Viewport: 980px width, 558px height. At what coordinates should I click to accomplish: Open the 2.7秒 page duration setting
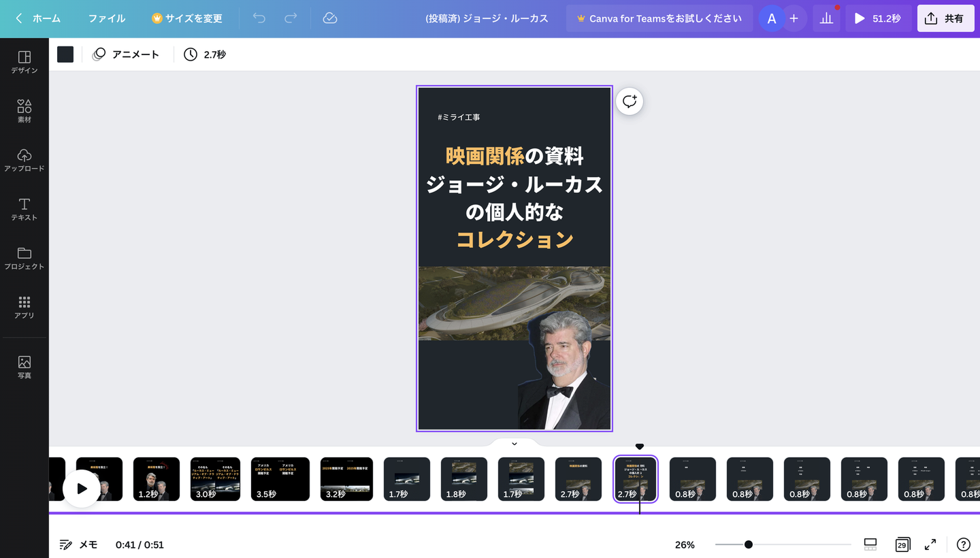pyautogui.click(x=205, y=54)
